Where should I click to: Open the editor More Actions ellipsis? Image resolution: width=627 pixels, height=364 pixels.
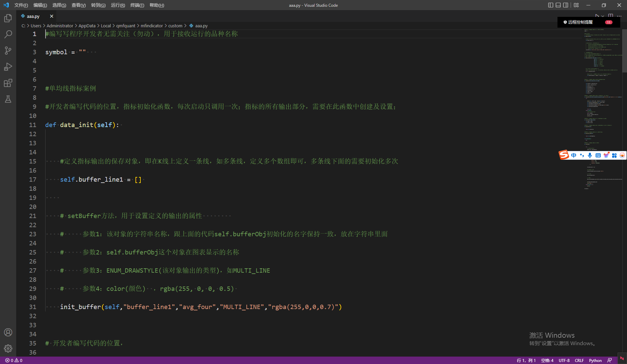click(619, 16)
